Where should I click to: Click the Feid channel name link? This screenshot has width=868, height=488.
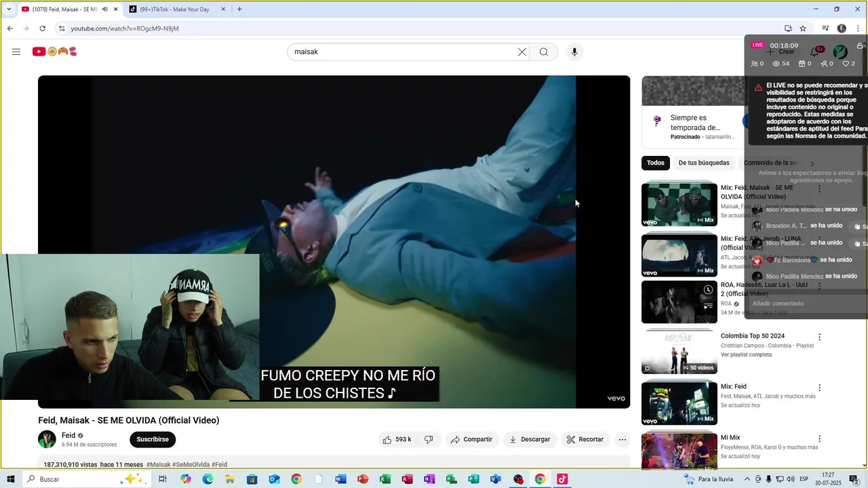click(68, 435)
